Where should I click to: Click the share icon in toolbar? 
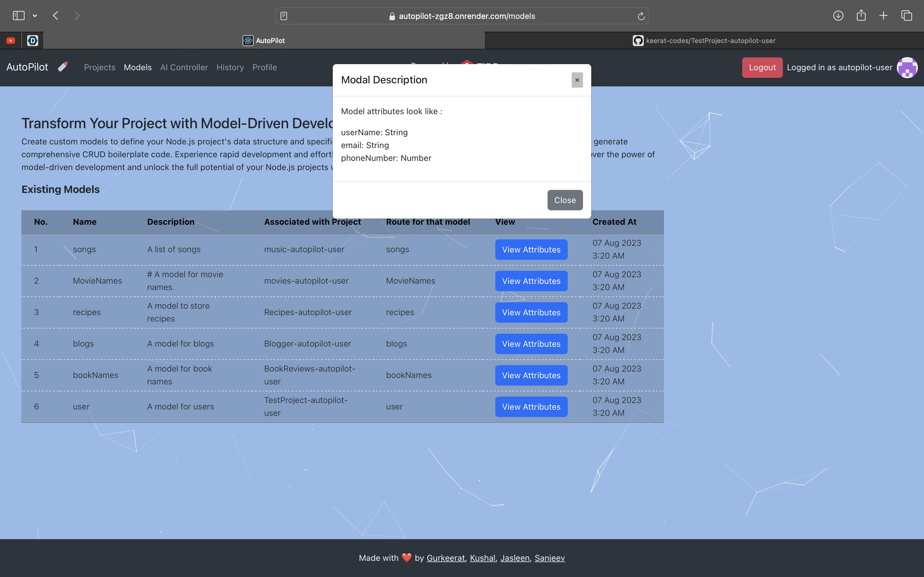coord(861,16)
